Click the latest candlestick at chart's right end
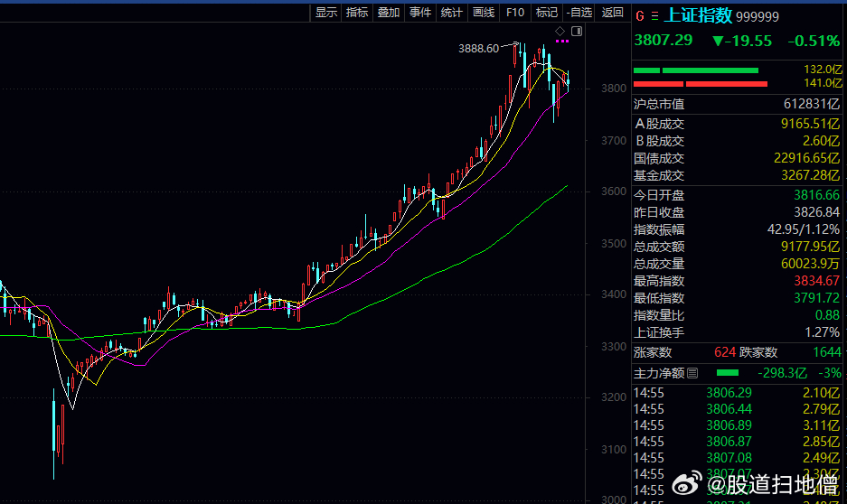 tap(568, 81)
